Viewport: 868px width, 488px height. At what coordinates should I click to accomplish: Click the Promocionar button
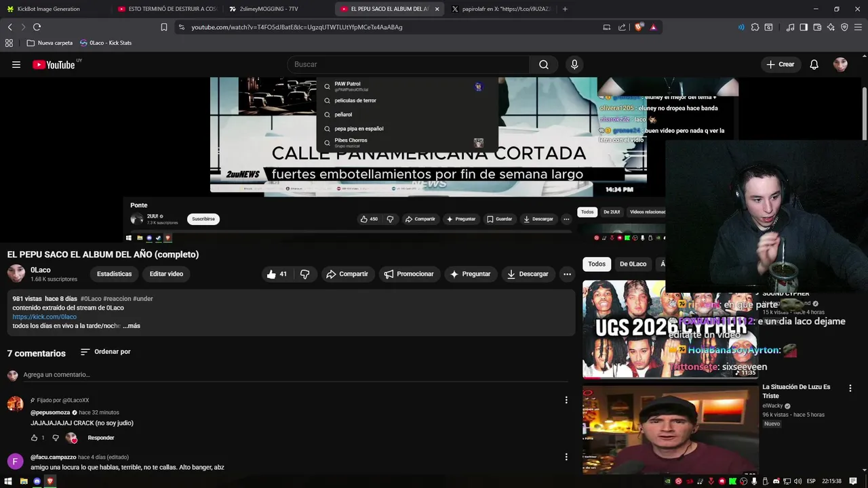[408, 274]
